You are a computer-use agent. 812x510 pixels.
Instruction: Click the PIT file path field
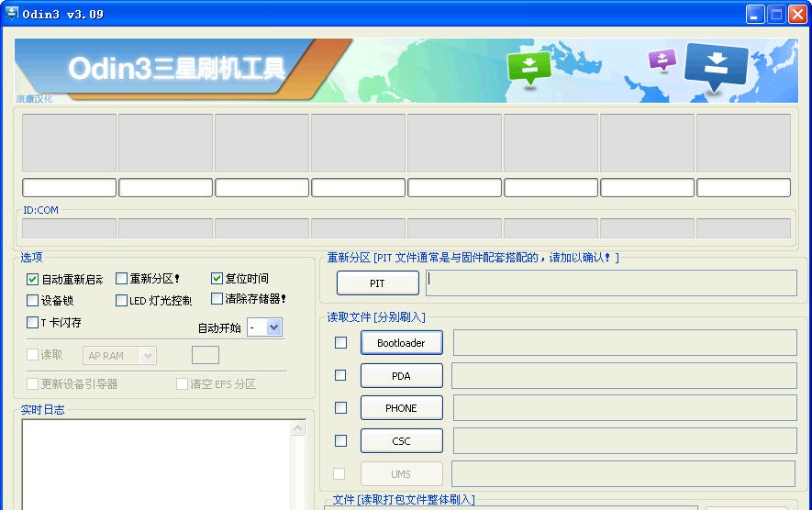[611, 283]
